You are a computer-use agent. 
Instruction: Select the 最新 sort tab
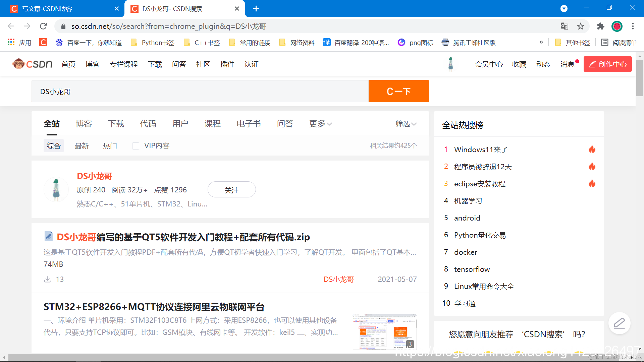coord(82,146)
